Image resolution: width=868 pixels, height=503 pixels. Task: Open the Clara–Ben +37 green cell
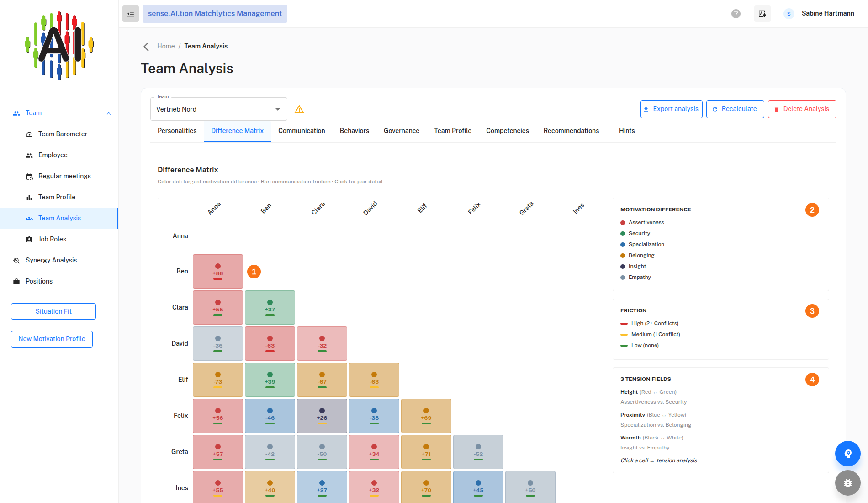[x=270, y=308]
